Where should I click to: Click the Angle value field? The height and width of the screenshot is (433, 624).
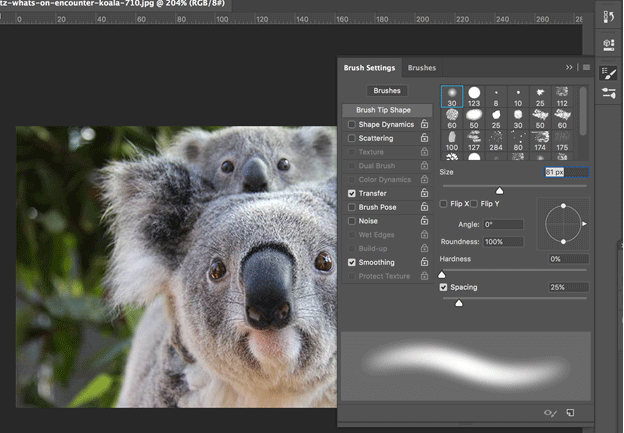(x=503, y=224)
